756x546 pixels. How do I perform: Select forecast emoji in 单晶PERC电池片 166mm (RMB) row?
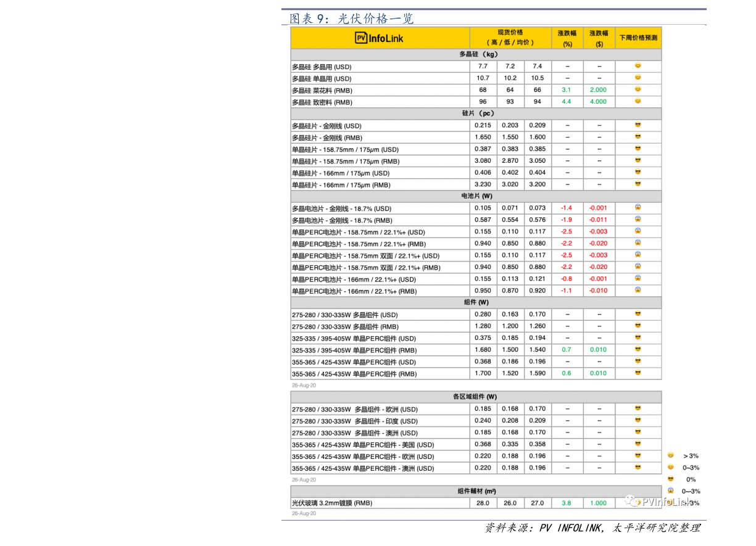638,290
